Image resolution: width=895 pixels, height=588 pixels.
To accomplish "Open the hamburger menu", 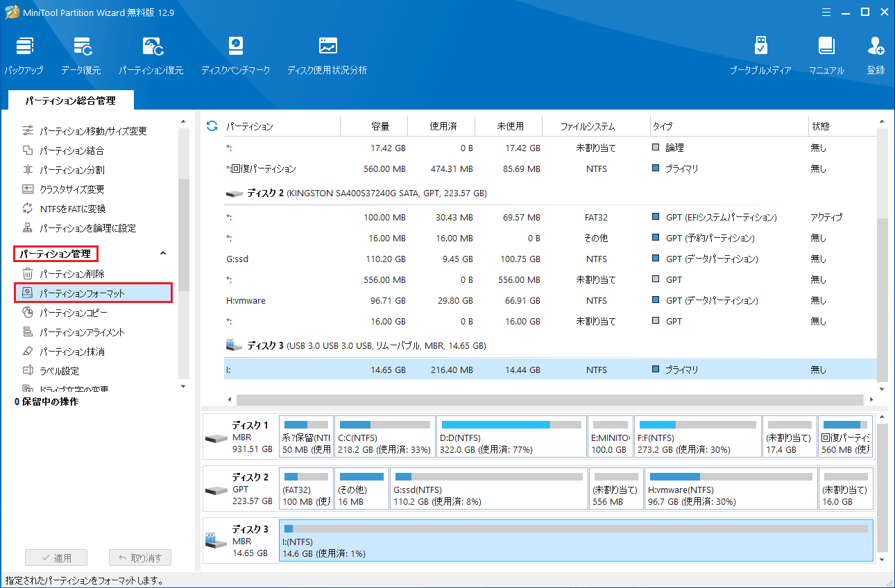I will pyautogui.click(x=826, y=12).
